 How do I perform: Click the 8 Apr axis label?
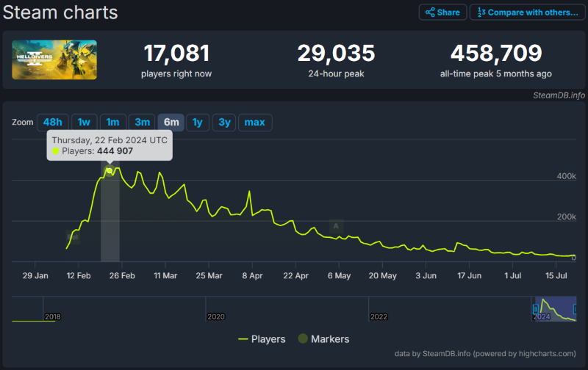tap(252, 275)
